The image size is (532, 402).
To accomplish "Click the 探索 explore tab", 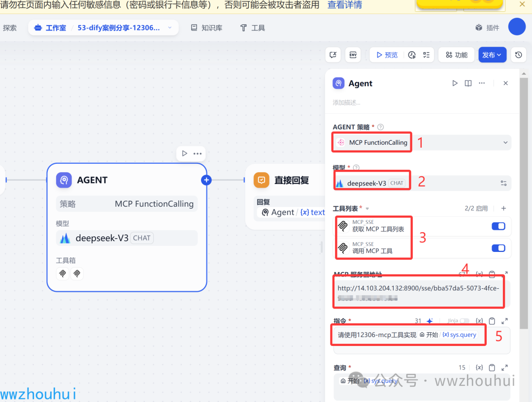I will [x=10, y=28].
